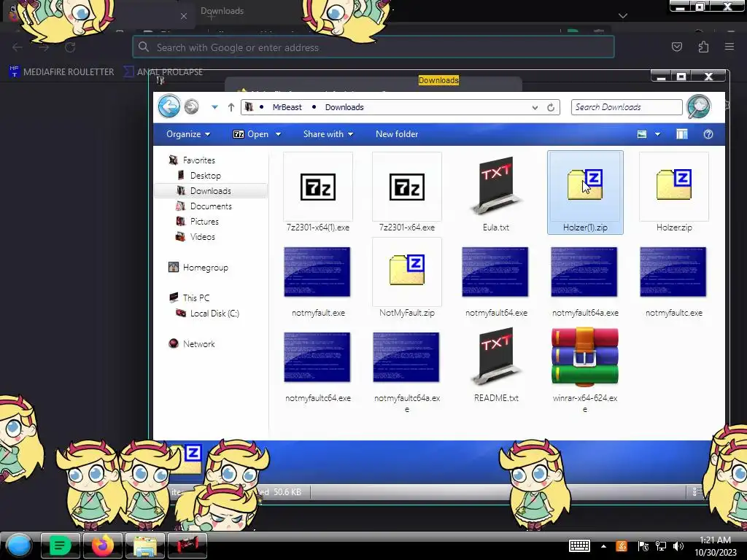Expand the view options dropdown arrow
Screen dimensions: 747x560
click(x=657, y=134)
